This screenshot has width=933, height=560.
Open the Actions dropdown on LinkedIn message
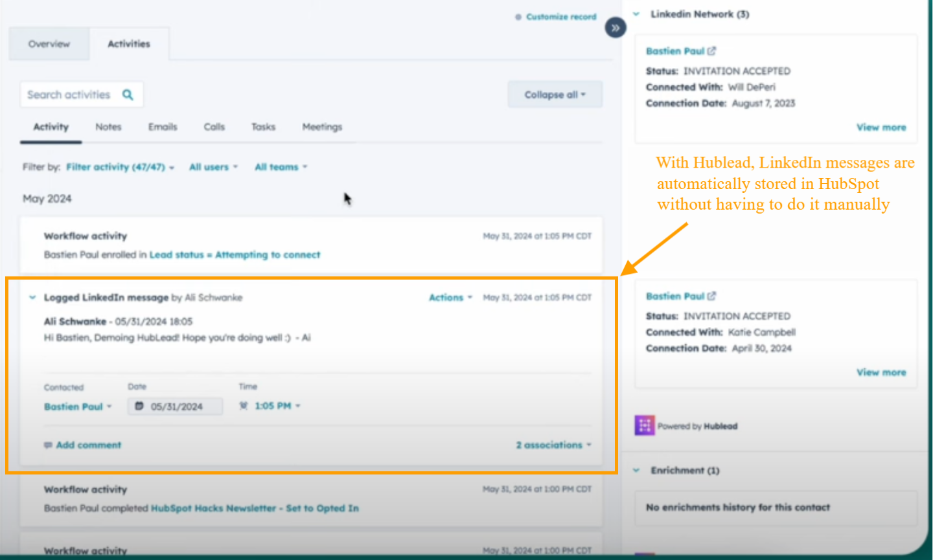click(450, 298)
